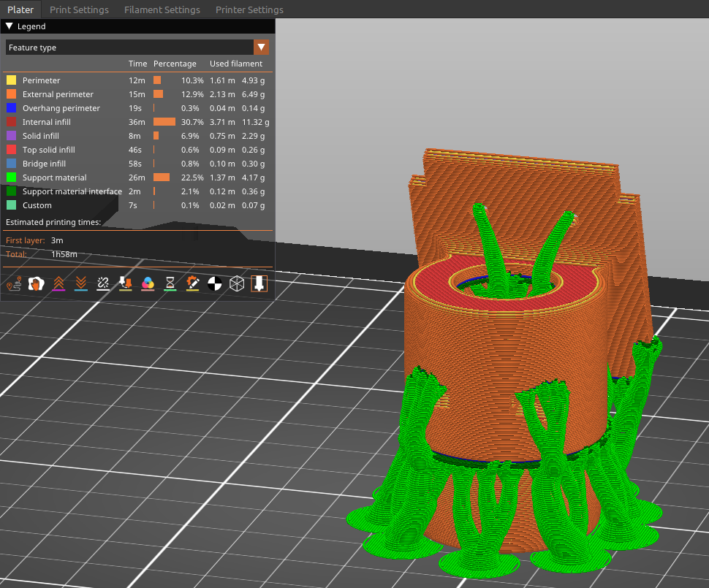
Task: Open the Printer Settings tab
Action: click(249, 9)
